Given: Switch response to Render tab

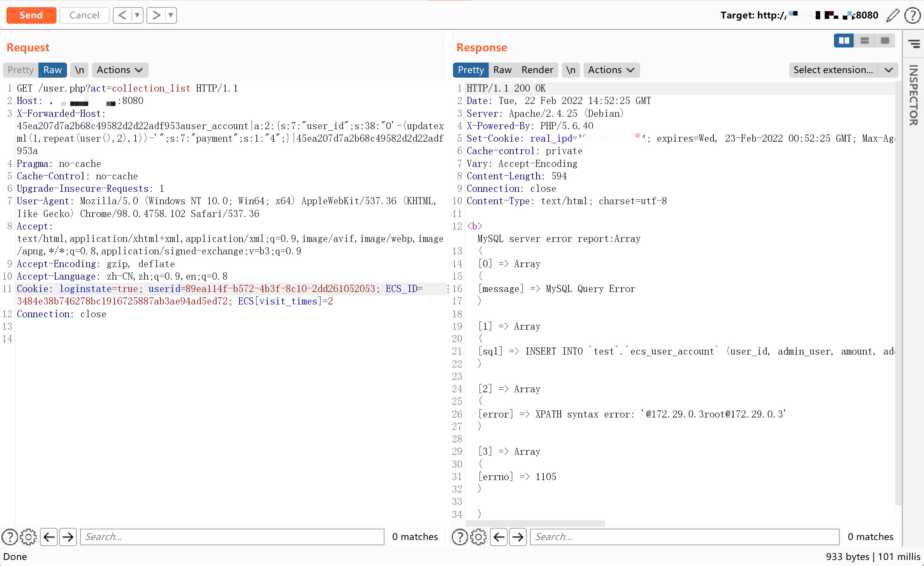Looking at the screenshot, I should click(537, 70).
